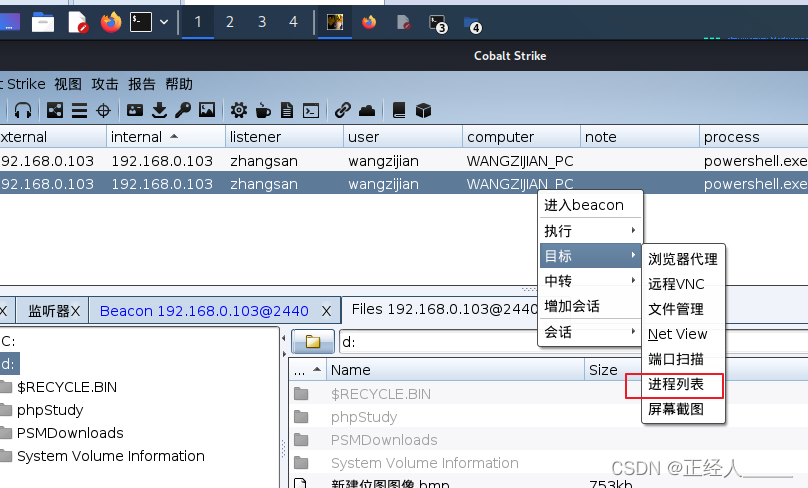Switch to workspace 2
This screenshot has width=808, height=488.
click(x=230, y=22)
